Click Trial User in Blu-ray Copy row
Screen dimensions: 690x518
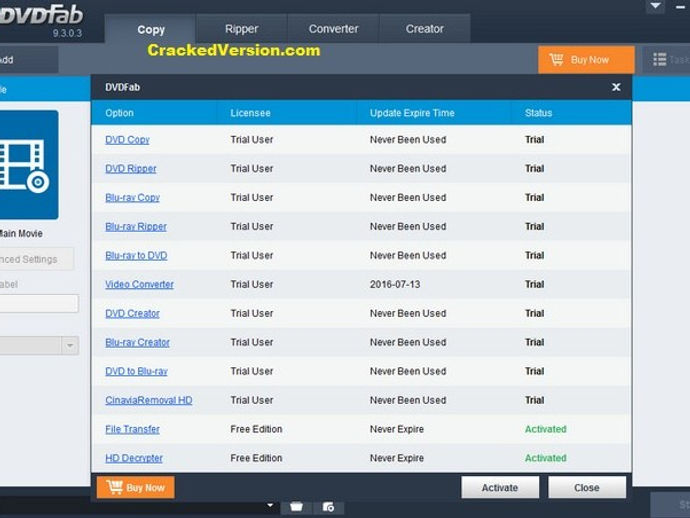(252, 198)
